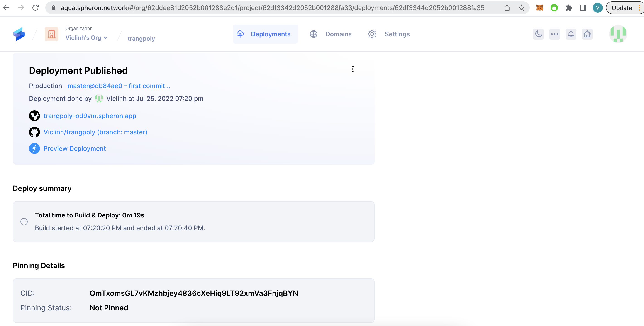Switch to the Deployments tab
The image size is (644, 326).
tap(265, 34)
